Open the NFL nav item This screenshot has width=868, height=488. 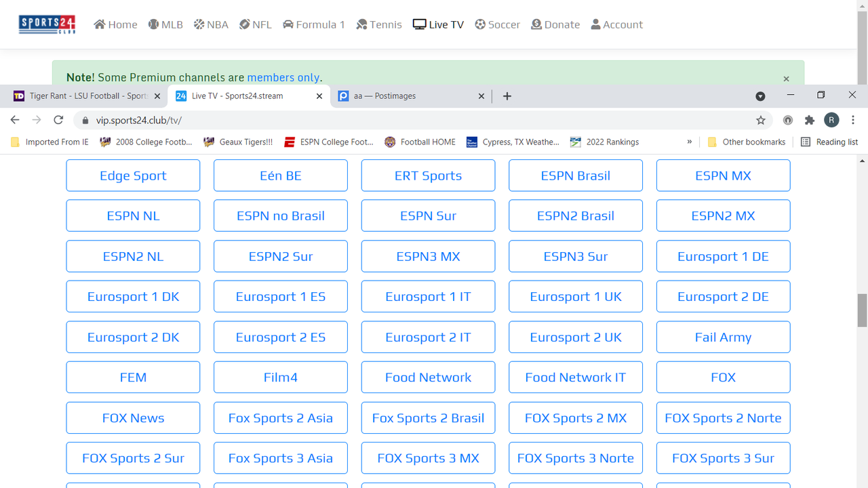[x=255, y=24]
